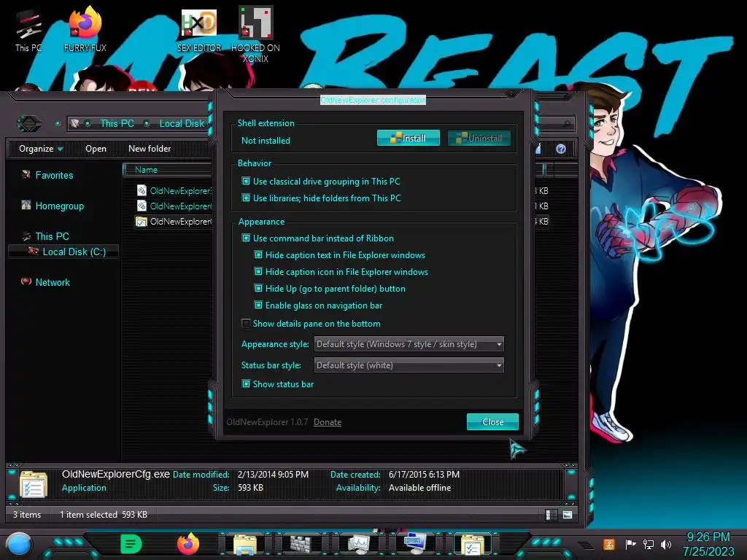Open Firefox from the taskbar
The width and height of the screenshot is (747, 560).
coord(187,544)
